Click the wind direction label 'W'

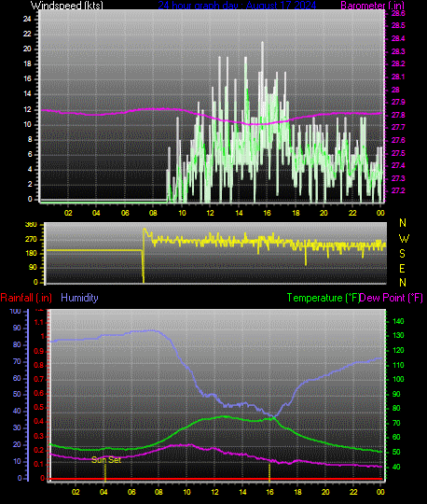tap(404, 239)
